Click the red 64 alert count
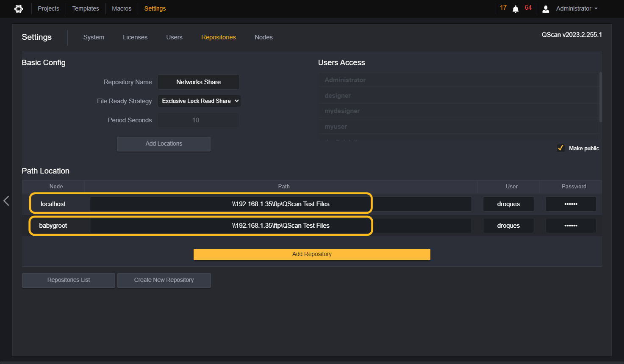The width and height of the screenshot is (624, 364). [528, 8]
